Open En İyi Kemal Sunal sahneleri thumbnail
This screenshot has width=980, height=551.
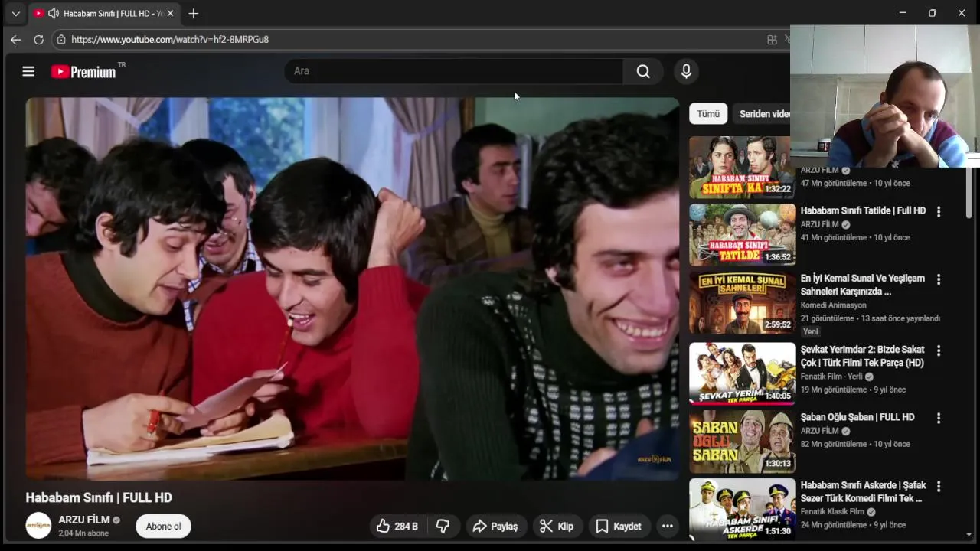coord(742,302)
